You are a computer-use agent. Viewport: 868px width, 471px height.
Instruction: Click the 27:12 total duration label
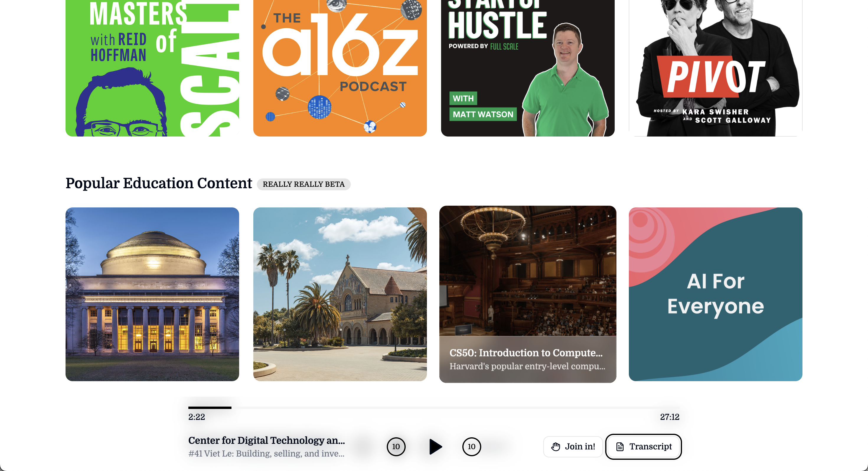point(669,417)
